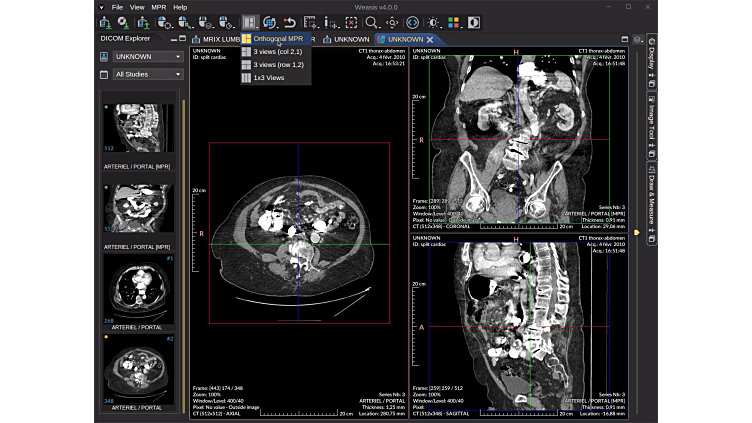Open the left mouse button action dropdown
Image resolution: width=752 pixels, height=423 pixels.
(x=165, y=23)
